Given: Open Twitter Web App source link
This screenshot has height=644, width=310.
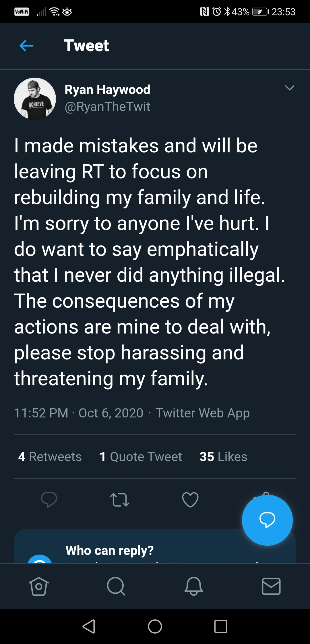Looking at the screenshot, I should 203,413.
